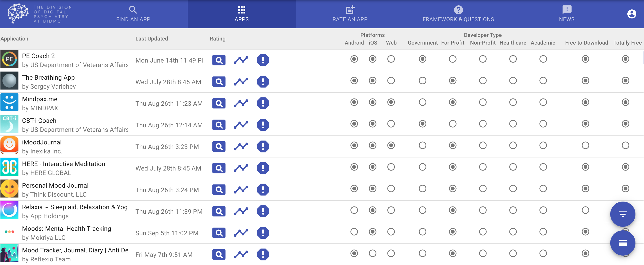This screenshot has width=644, height=265.
Task: View PE Coach 2 magnifier details
Action: [x=219, y=60]
